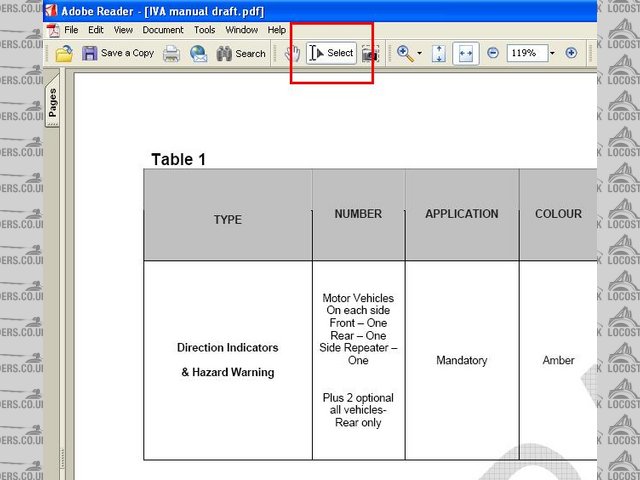640x480 pixels.
Task: Activate the Select text tool
Action: pyautogui.click(x=332, y=53)
